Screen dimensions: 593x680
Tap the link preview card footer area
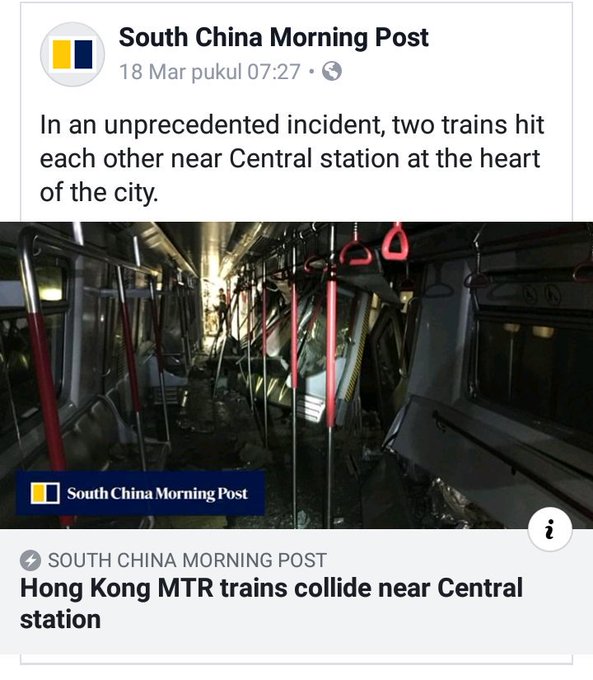coord(296,592)
